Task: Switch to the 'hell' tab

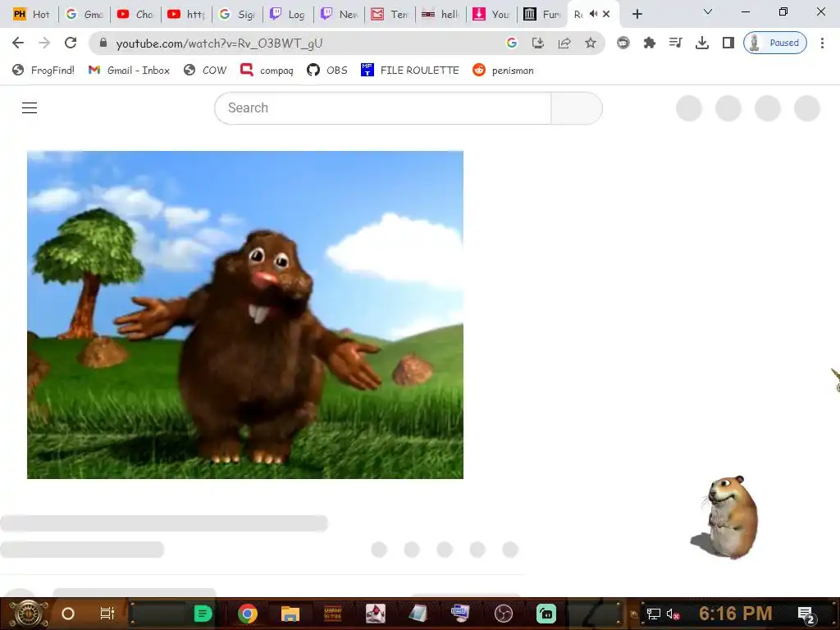Action: coord(441,15)
